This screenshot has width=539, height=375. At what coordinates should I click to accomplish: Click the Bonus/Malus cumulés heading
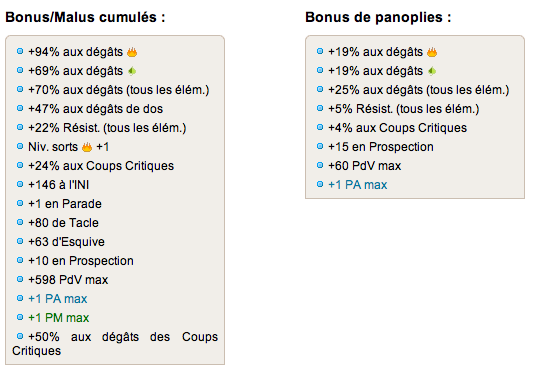(85, 17)
